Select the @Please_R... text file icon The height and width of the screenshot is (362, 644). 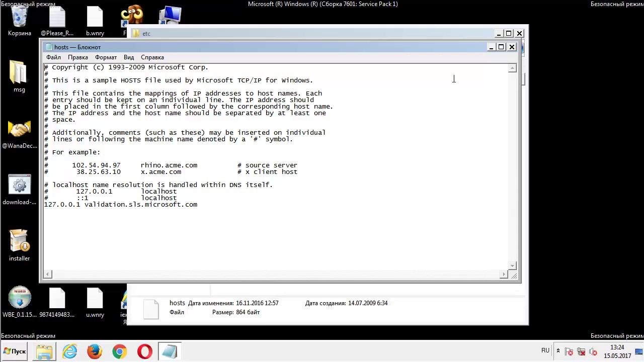point(57,20)
